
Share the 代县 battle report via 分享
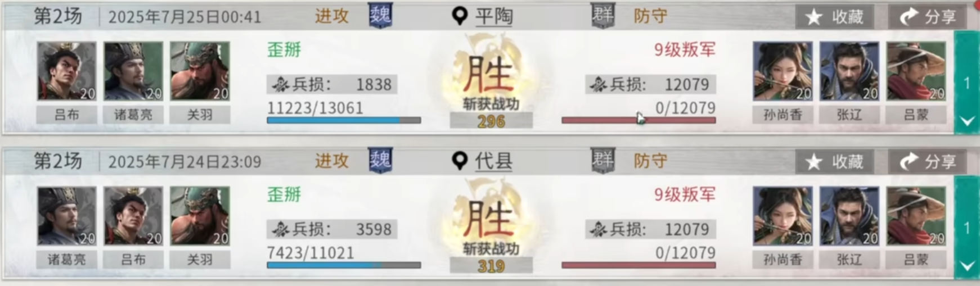(x=928, y=162)
